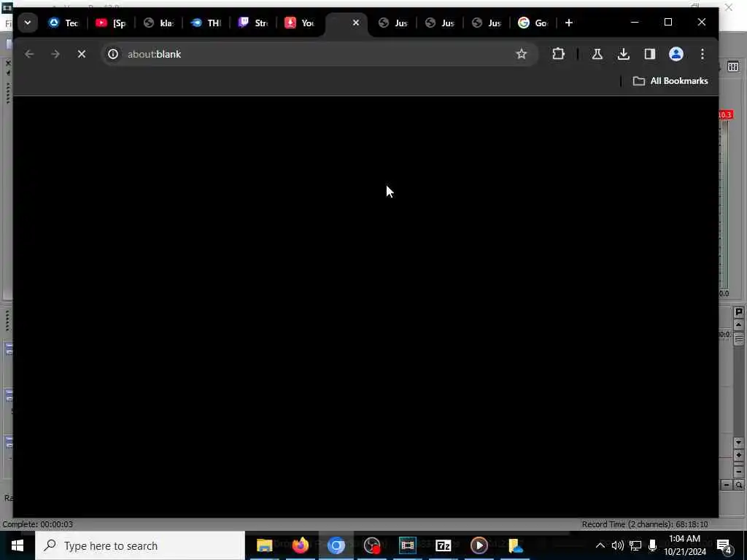Open a new tab with plus button
Viewport: 747px width, 560px height.
pyautogui.click(x=568, y=23)
